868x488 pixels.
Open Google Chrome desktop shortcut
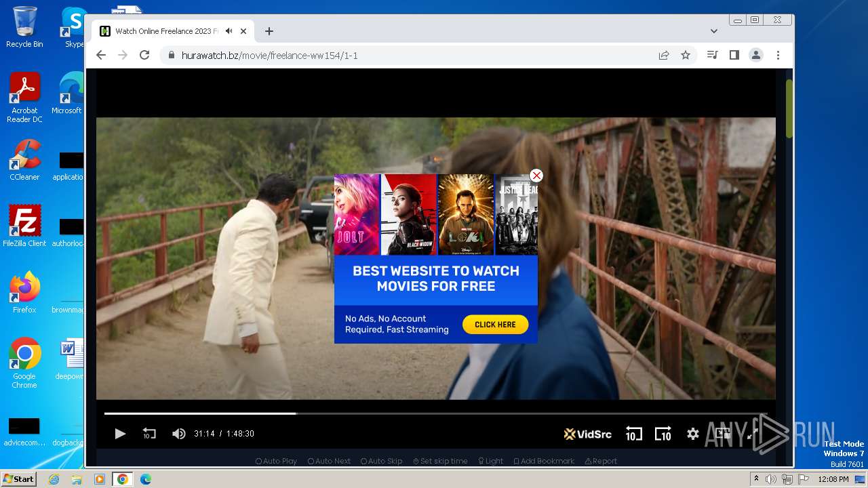24,363
